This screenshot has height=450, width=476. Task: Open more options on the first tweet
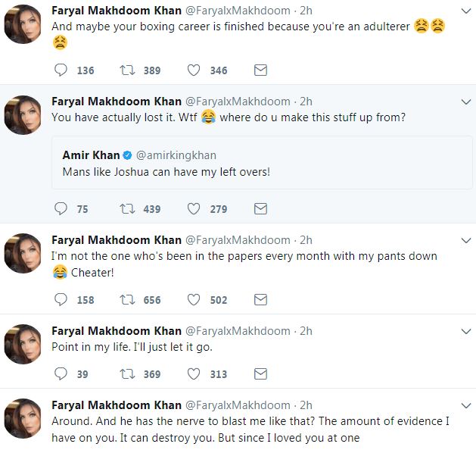pos(465,11)
